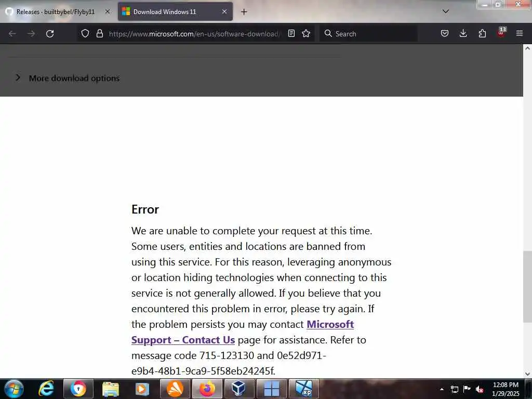Go back to the previous page
The image size is (532, 399).
click(12, 34)
